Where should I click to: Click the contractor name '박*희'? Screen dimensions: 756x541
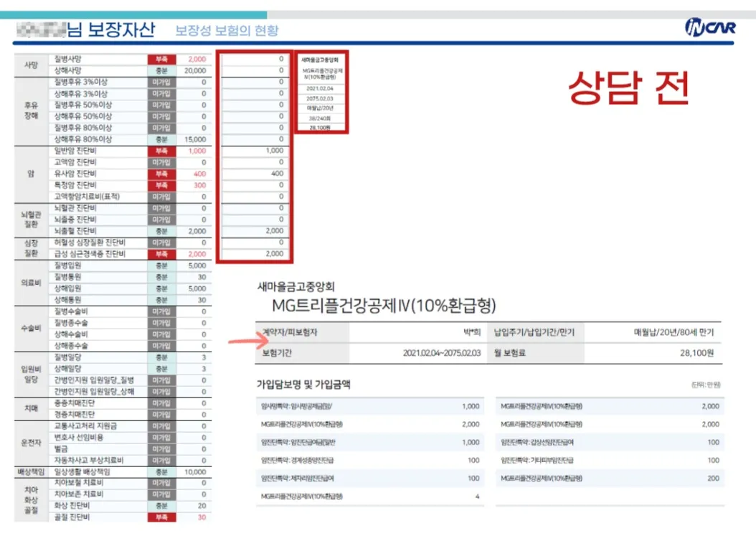coord(472,332)
